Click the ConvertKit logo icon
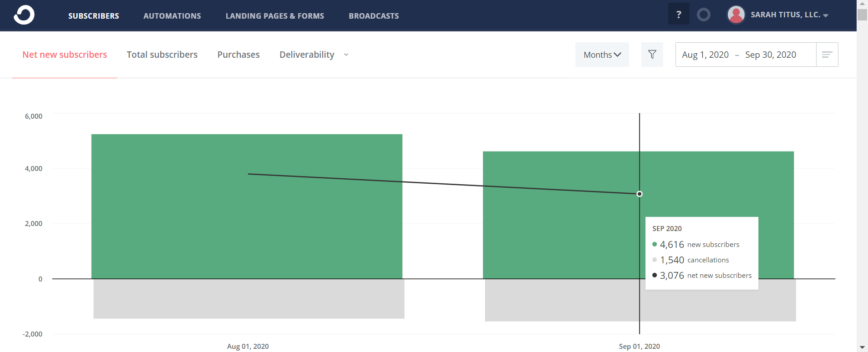This screenshot has height=352, width=868. [24, 15]
